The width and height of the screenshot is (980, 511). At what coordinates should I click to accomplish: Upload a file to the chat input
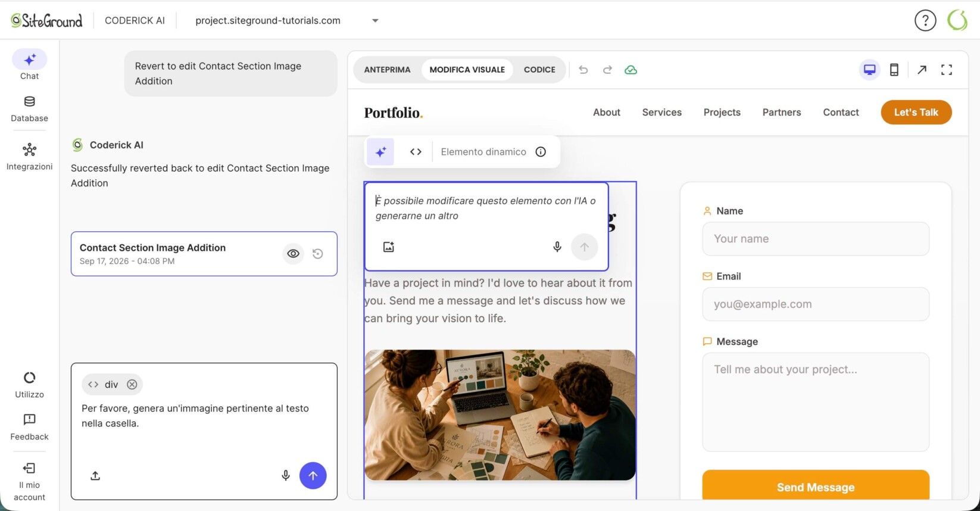[95, 476]
